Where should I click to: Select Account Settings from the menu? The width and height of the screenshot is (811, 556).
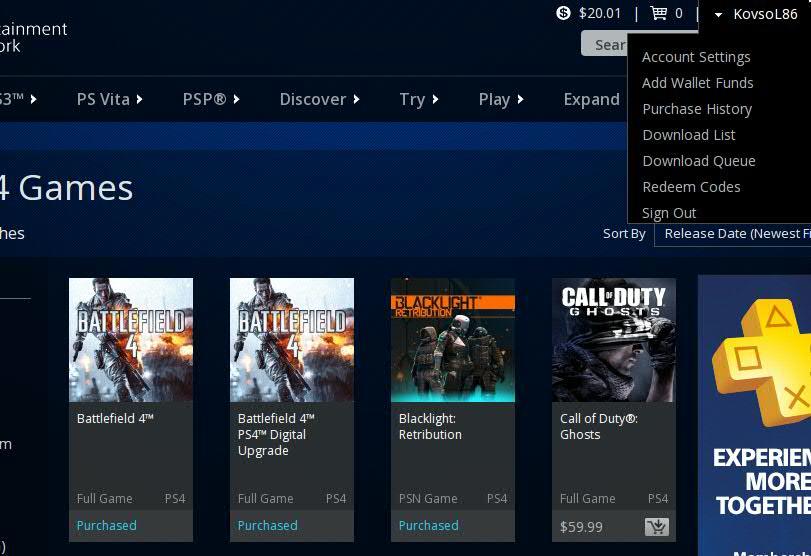tap(696, 57)
